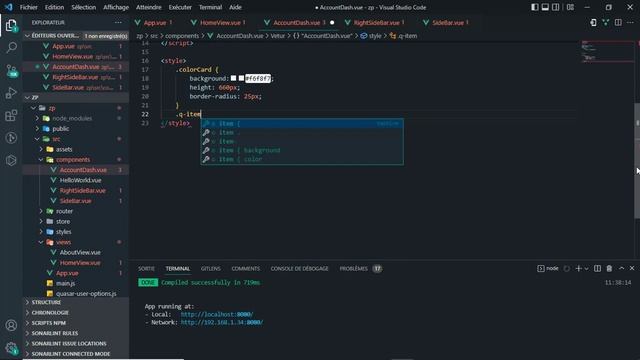Close the bottom panel
This screenshot has height=360, width=640.
coord(632,268)
